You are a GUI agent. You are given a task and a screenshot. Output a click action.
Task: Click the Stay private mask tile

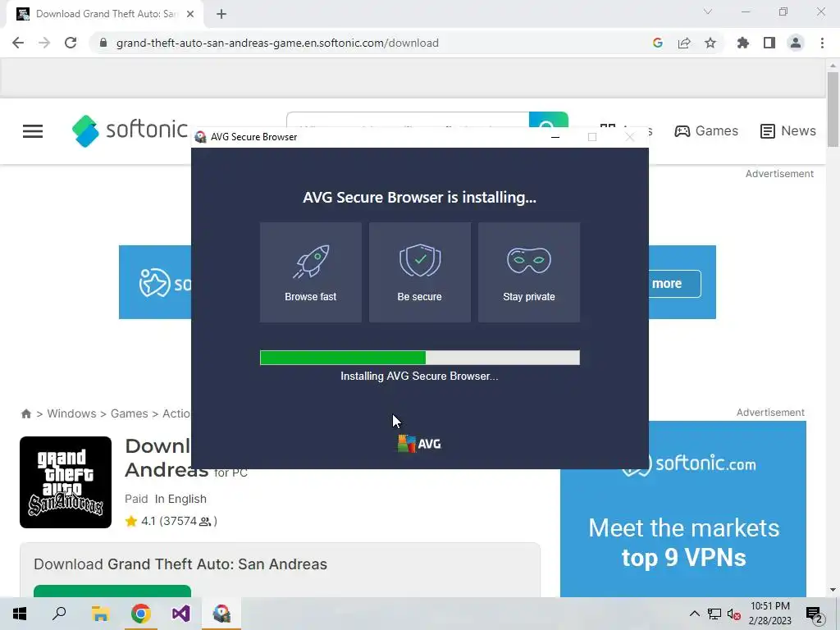(529, 272)
